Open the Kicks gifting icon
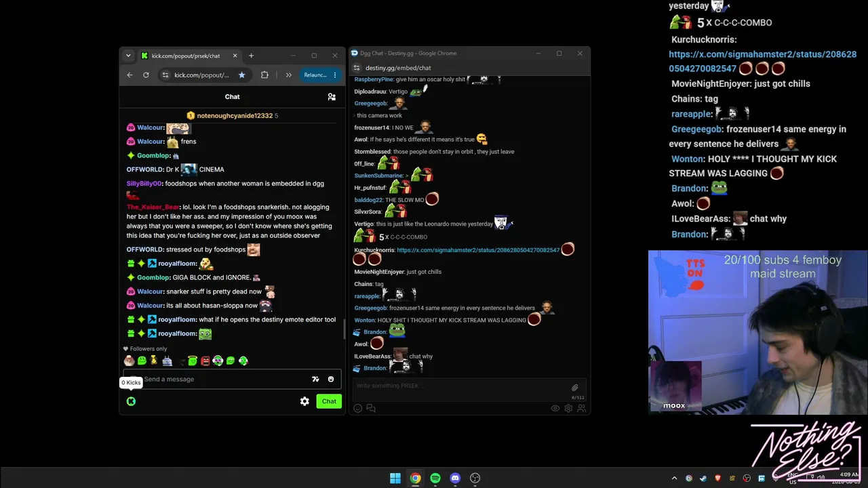The width and height of the screenshot is (868, 488). [x=131, y=401]
